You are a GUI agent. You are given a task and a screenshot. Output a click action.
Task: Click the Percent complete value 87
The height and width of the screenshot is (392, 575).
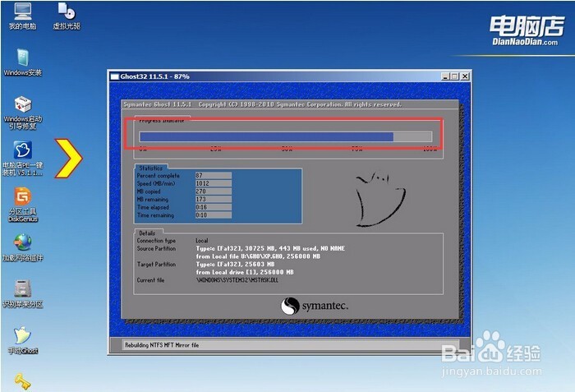pos(213,175)
